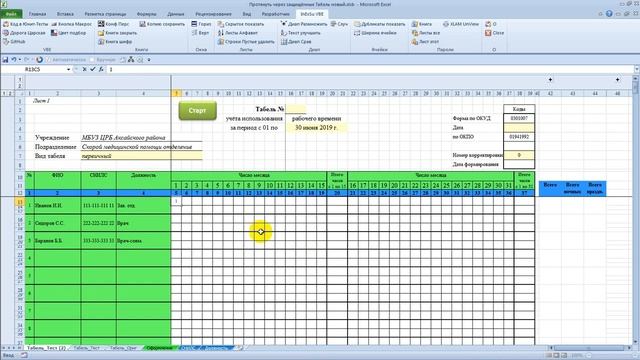The width and height of the screenshot is (640, 360).
Task: Click the green Старт button
Action: (198, 111)
